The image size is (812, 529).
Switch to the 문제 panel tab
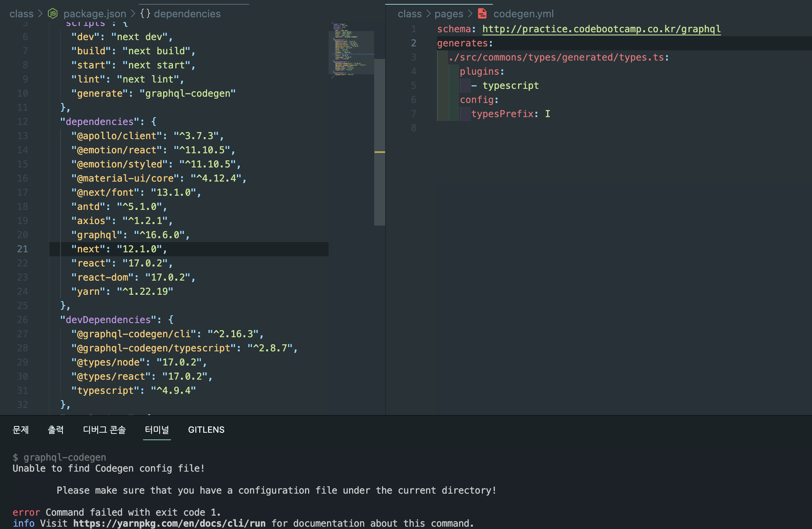coord(21,430)
